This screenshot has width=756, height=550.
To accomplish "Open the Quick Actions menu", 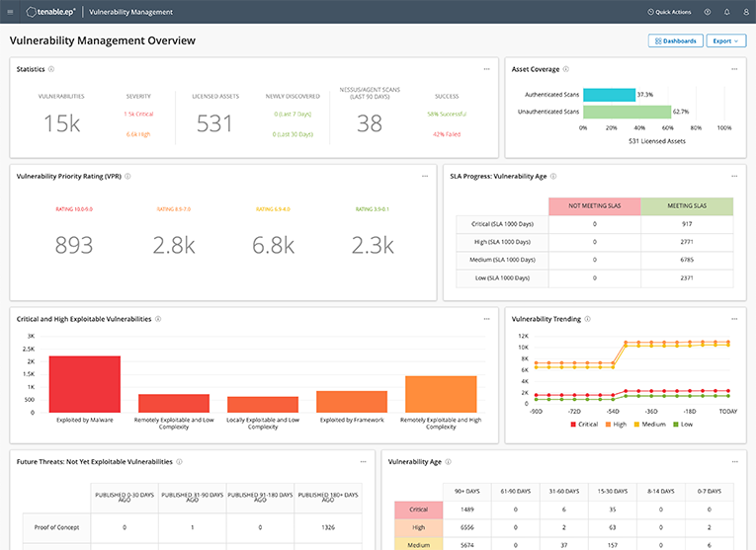I will [x=669, y=12].
